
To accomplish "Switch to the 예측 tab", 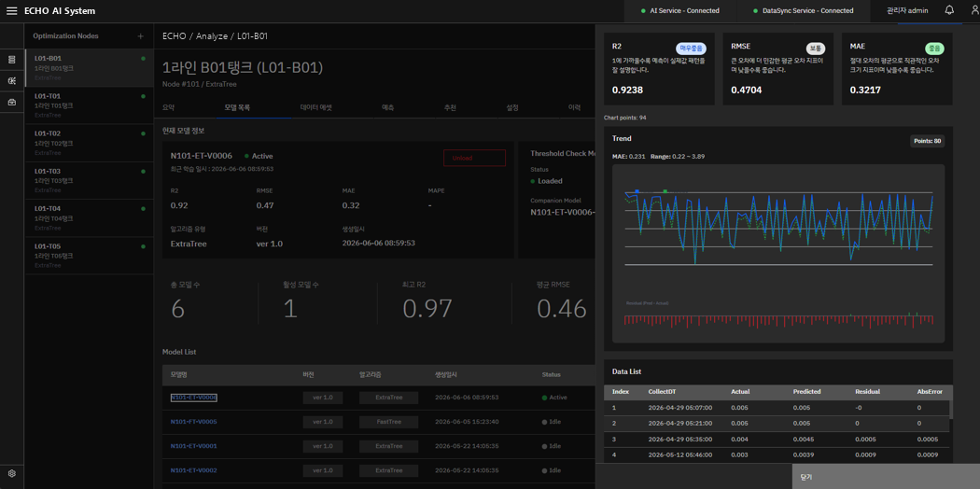I will [x=387, y=107].
